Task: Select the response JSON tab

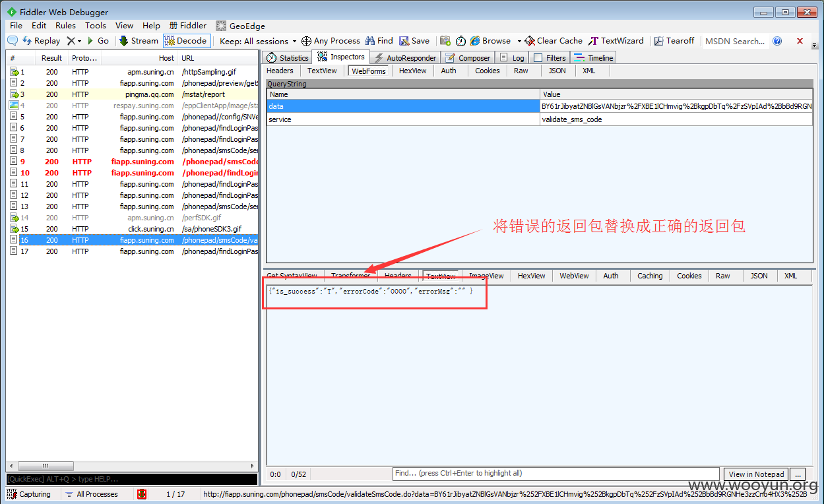Action: 759,276
